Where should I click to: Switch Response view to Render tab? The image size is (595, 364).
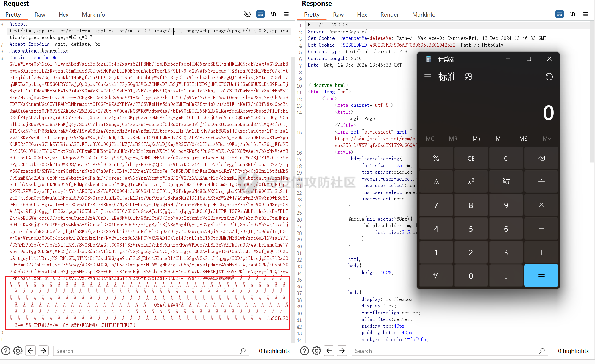[x=389, y=15]
